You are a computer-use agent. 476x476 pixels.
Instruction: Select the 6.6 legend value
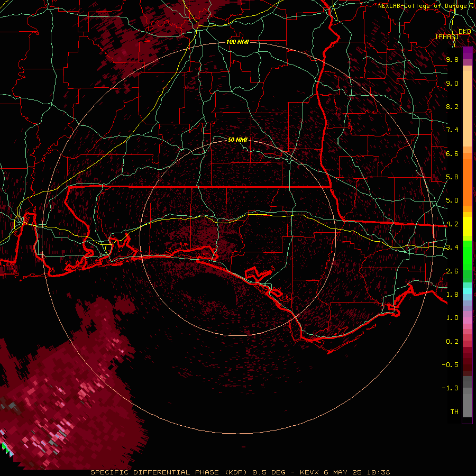(452, 153)
